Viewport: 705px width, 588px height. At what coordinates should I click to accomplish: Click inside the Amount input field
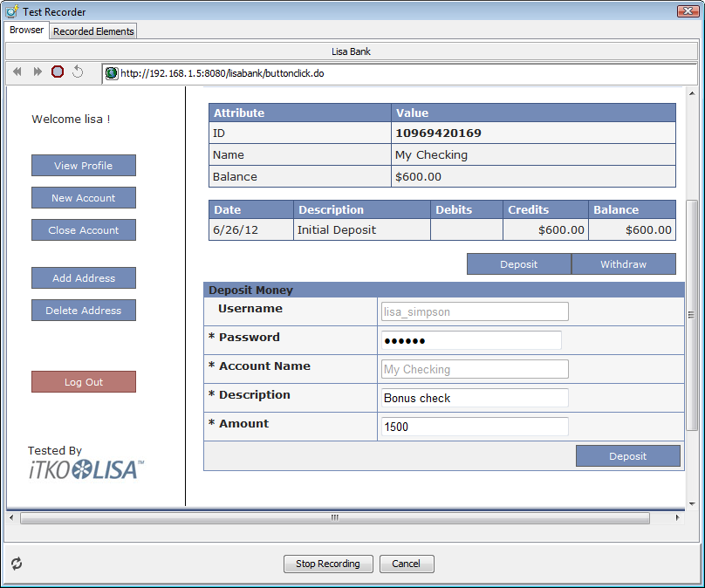[x=474, y=427]
